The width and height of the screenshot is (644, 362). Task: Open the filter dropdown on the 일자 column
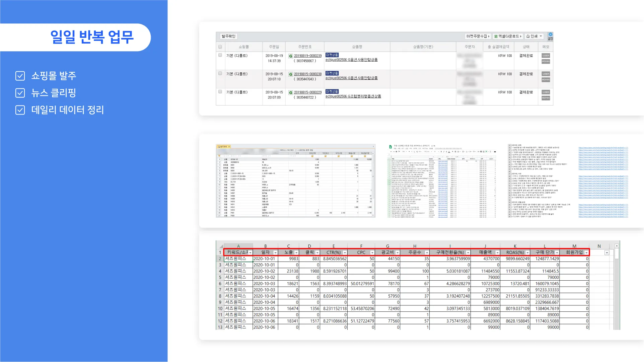pyautogui.click(x=275, y=252)
